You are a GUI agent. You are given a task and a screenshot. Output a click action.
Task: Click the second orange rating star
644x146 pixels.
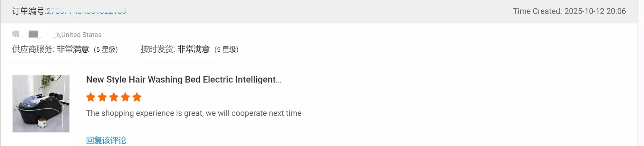point(102,97)
